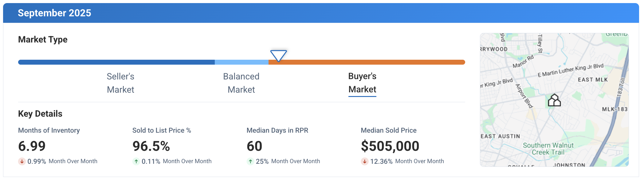Click the green circle icon under Sold to List Price

click(x=136, y=161)
